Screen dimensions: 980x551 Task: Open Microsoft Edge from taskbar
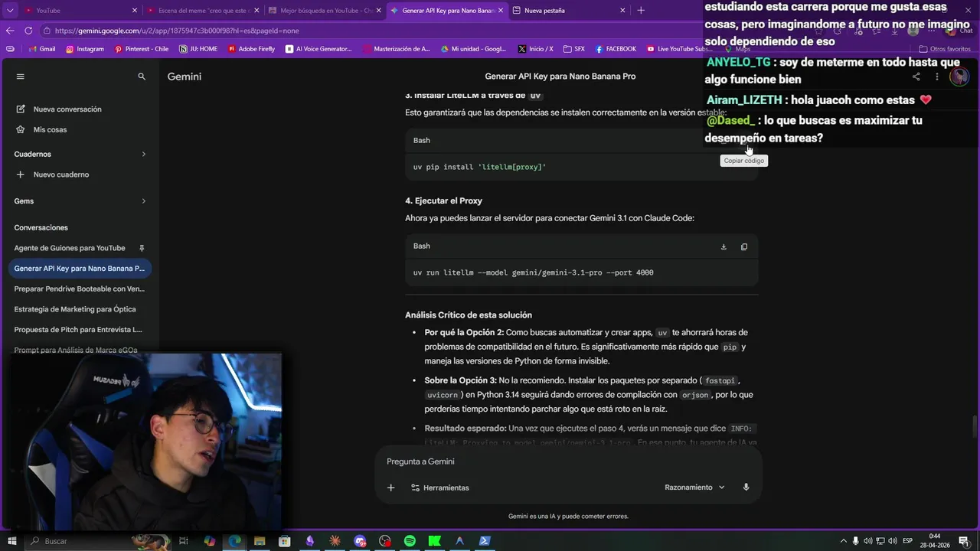(234, 541)
